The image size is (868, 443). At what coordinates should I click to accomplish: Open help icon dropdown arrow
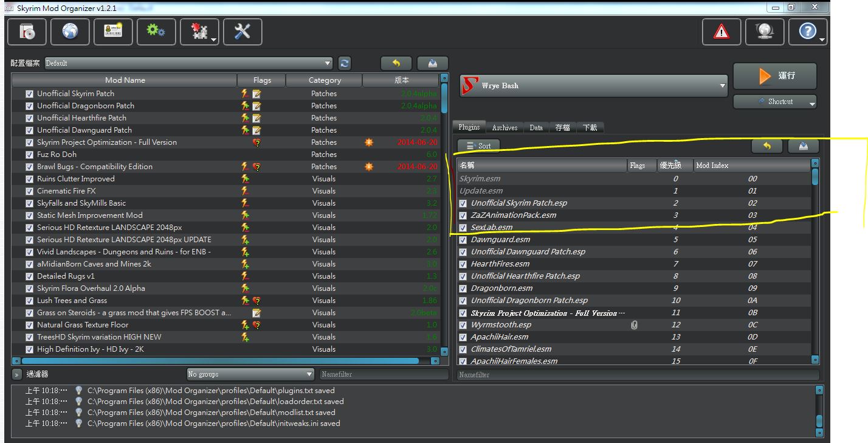click(x=822, y=41)
